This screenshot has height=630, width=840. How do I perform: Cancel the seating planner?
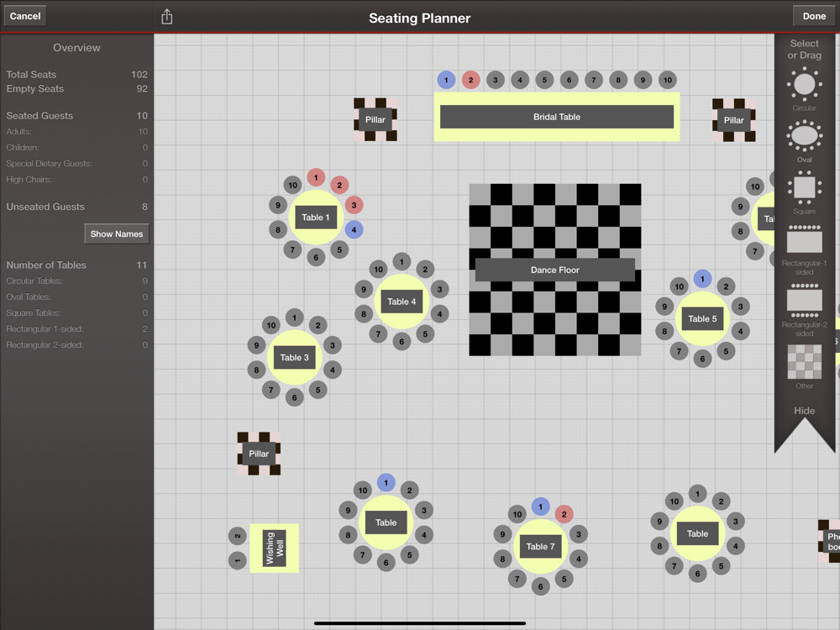click(x=25, y=16)
